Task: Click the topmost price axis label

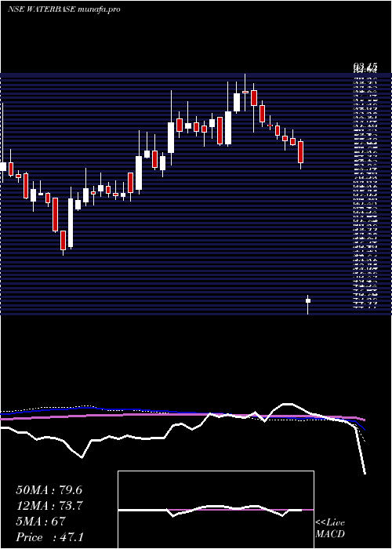Action: pos(365,67)
